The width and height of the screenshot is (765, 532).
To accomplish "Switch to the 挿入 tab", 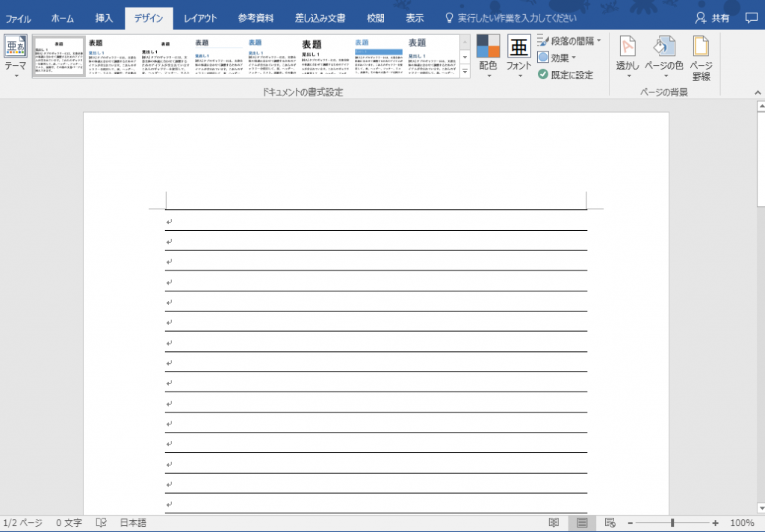I will click(104, 19).
